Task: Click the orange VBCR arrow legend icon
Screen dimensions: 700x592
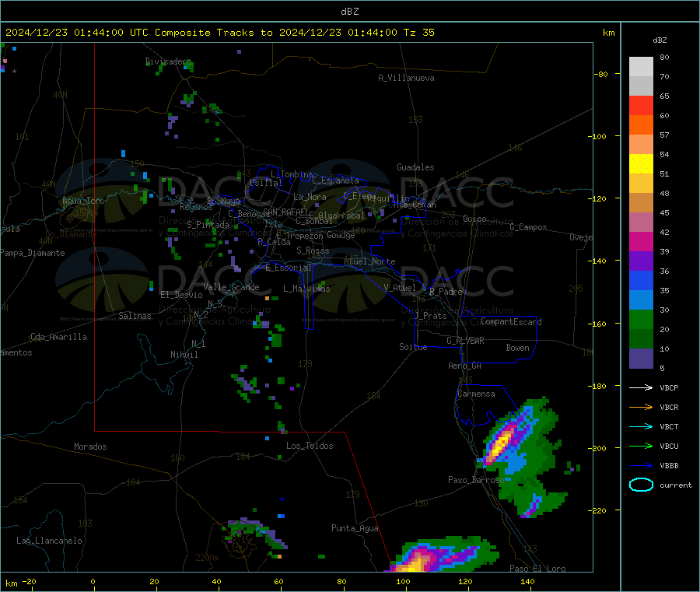Action: [641, 407]
